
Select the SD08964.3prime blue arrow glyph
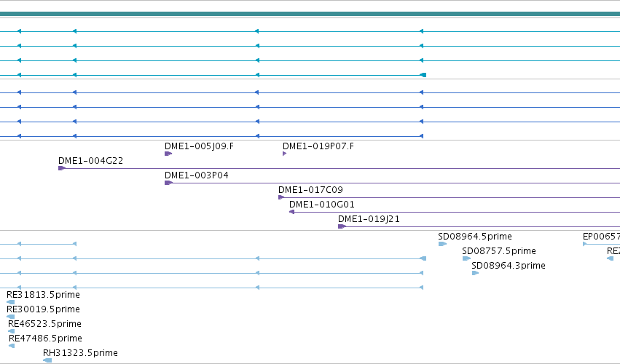click(475, 273)
